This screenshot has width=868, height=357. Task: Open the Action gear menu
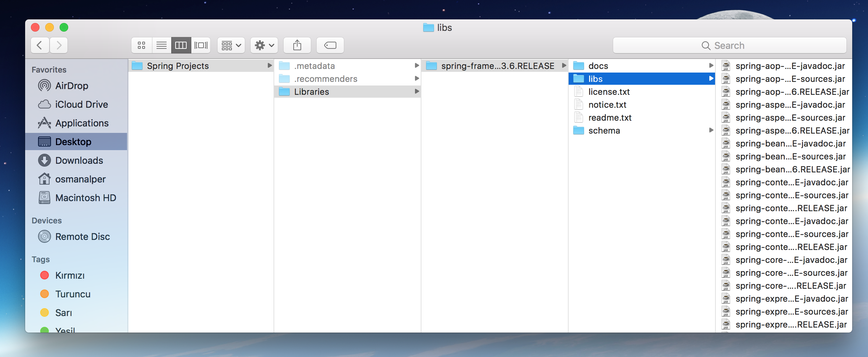pyautogui.click(x=264, y=45)
